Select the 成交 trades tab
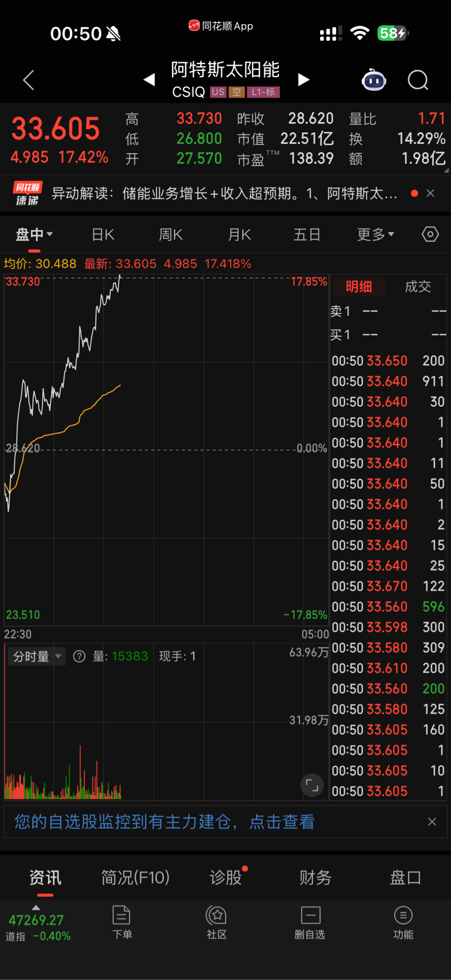The image size is (451, 980). tap(418, 287)
